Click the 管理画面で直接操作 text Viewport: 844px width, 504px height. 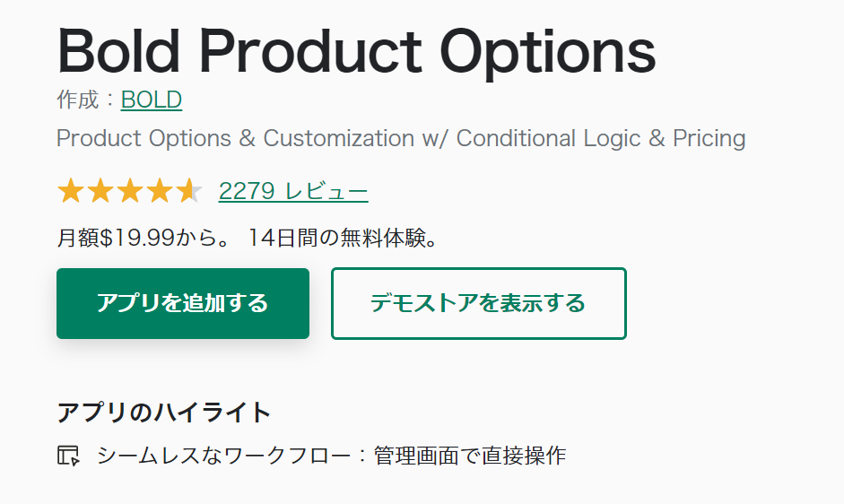click(470, 456)
